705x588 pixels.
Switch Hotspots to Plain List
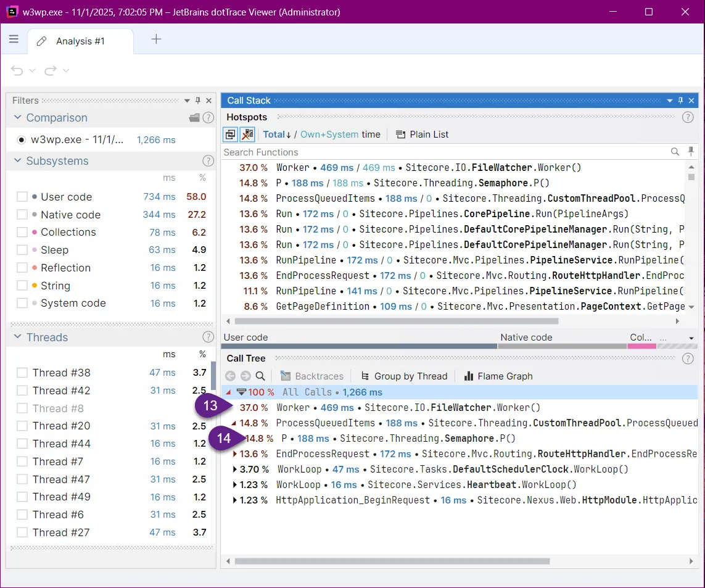point(422,135)
